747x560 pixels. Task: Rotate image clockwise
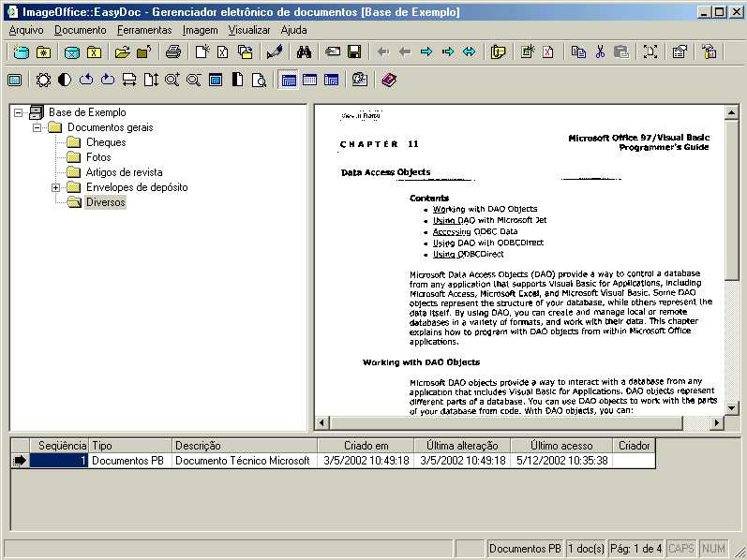[108, 80]
